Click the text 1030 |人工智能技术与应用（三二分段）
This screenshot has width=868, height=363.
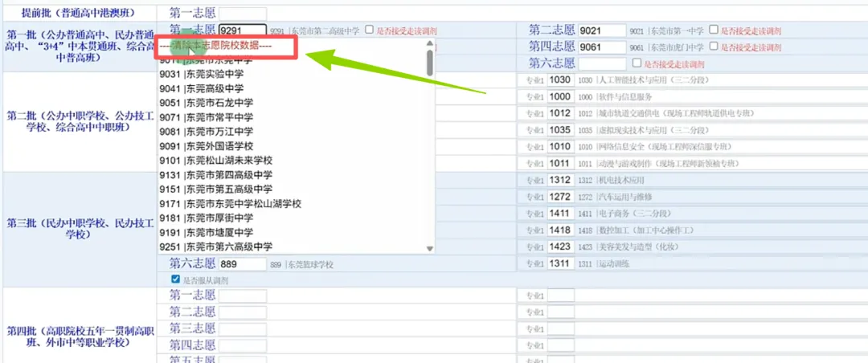pos(643,80)
